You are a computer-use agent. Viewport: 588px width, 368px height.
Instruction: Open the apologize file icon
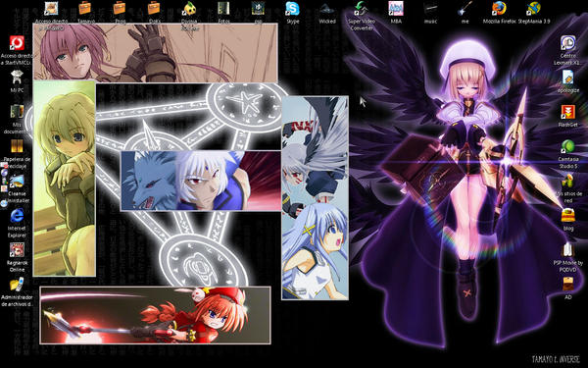tap(568, 77)
